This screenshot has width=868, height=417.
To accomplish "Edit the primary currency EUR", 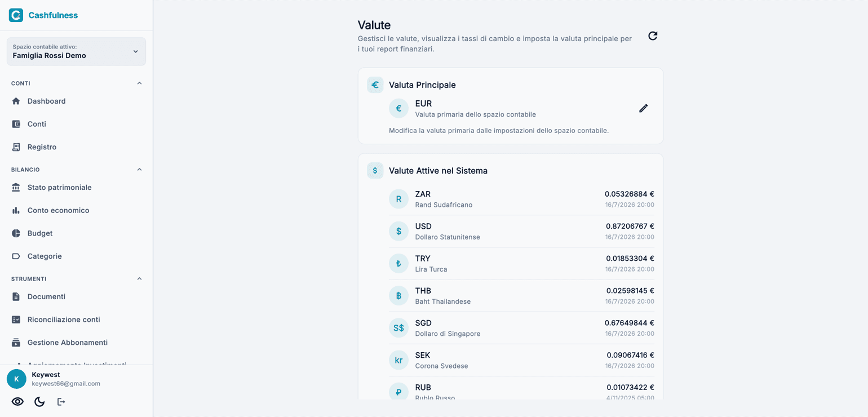I will (x=643, y=108).
